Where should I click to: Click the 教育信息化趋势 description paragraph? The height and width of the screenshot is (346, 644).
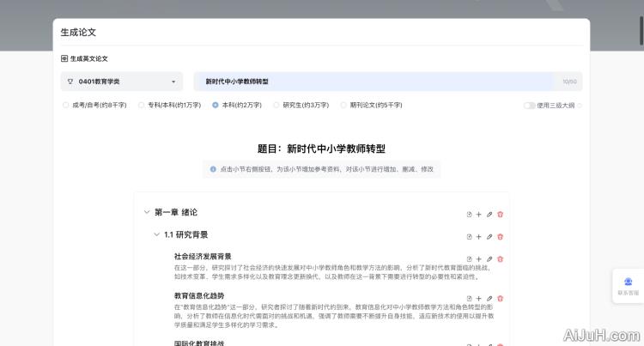tap(334, 316)
